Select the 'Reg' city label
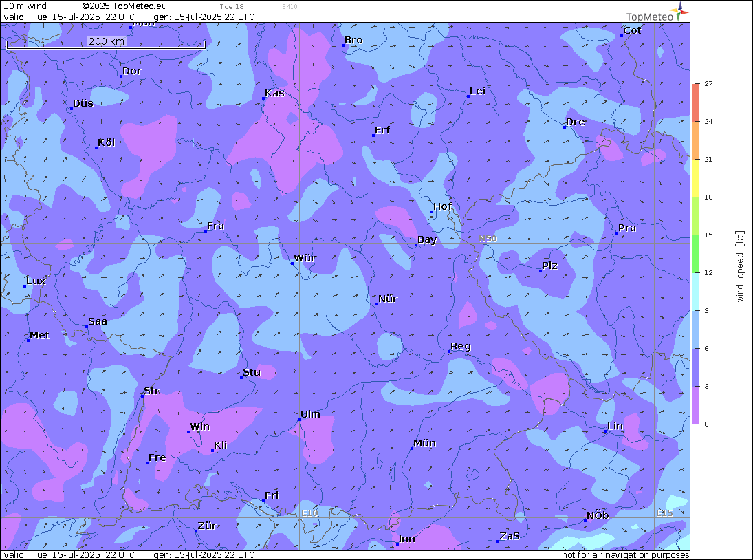The image size is (753, 560). [461, 346]
